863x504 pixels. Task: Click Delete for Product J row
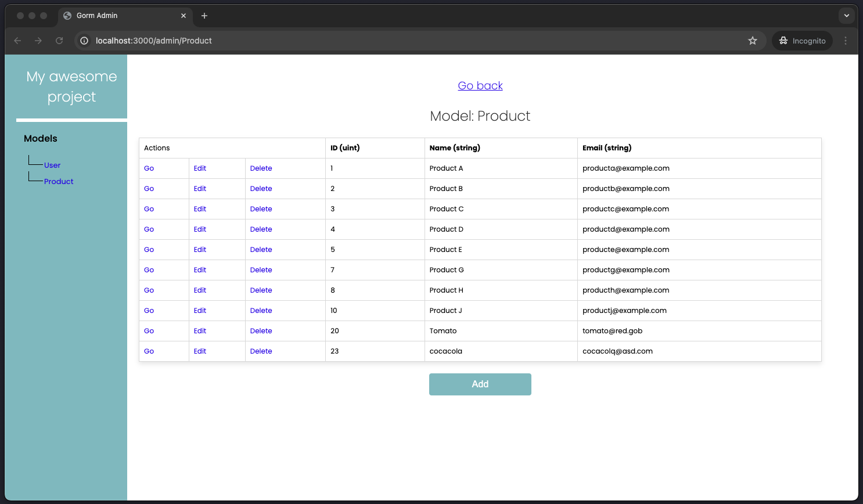point(261,311)
